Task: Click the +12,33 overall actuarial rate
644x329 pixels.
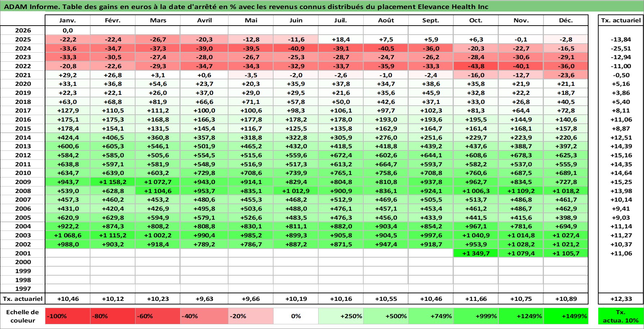Action: (x=621, y=299)
